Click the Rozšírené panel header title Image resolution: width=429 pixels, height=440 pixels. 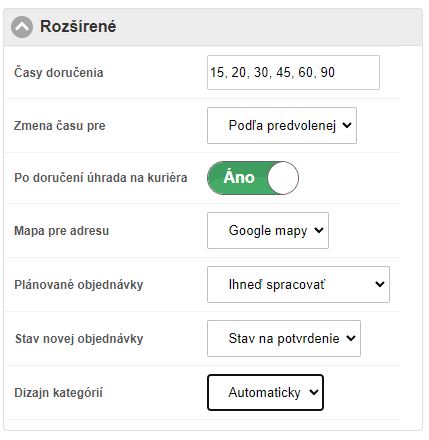click(x=78, y=26)
